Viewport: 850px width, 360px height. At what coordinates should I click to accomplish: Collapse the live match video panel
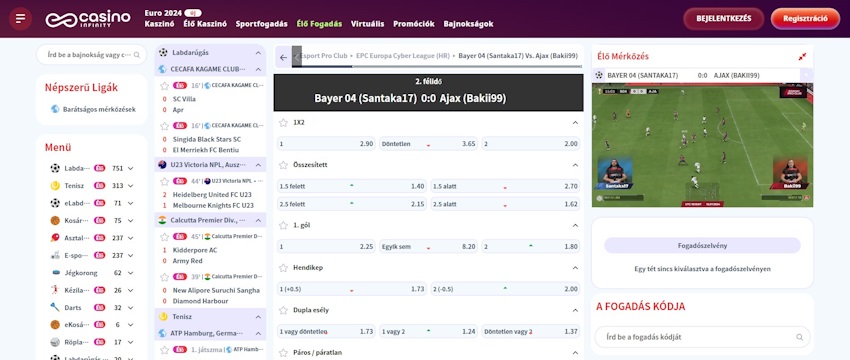point(802,56)
